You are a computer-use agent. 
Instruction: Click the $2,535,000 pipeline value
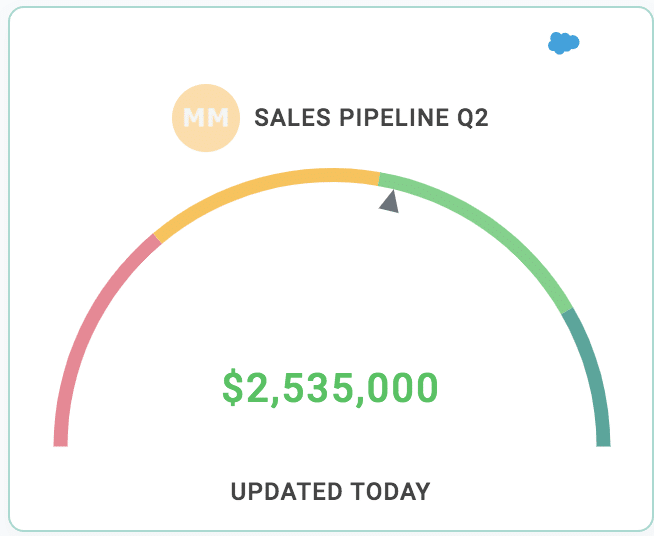click(330, 387)
